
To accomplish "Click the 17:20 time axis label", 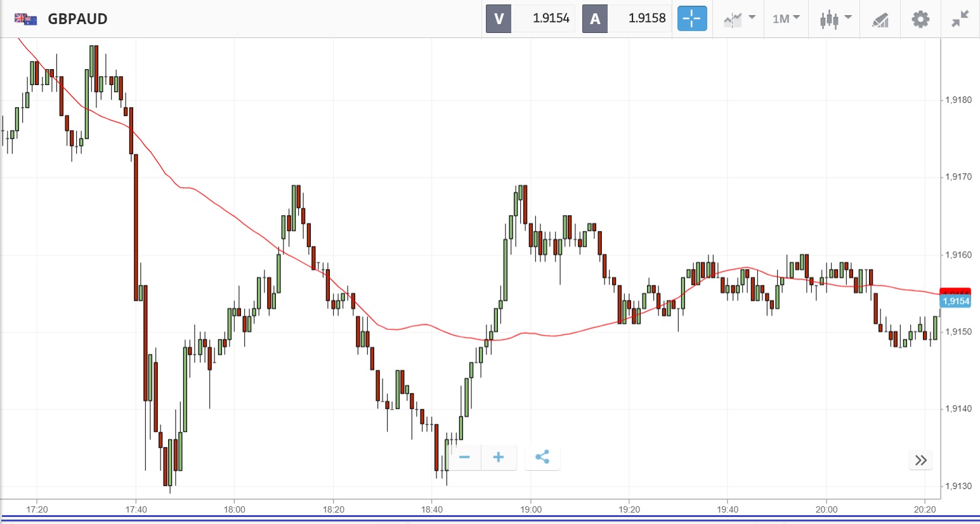I will click(37, 509).
